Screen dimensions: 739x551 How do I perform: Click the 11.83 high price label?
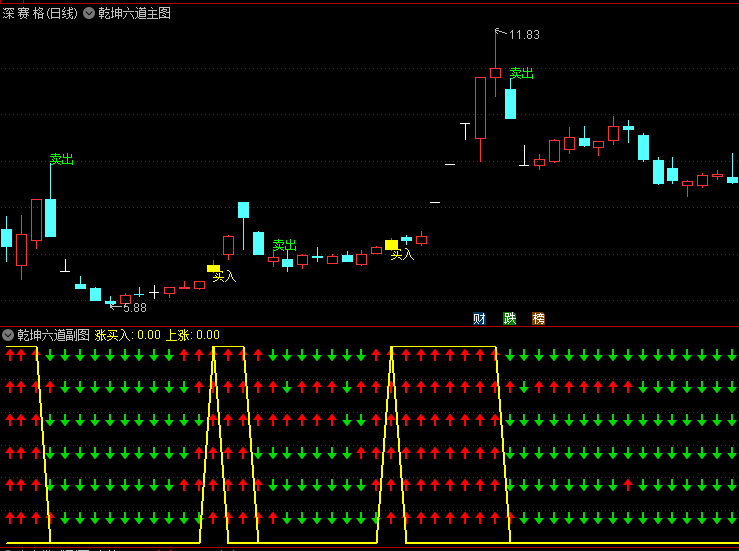coord(524,35)
